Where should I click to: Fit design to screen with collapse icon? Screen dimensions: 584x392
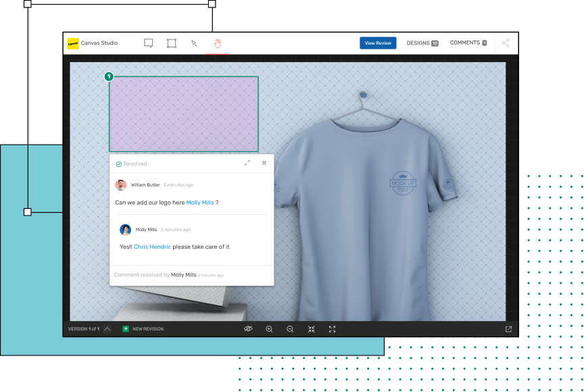tap(311, 329)
